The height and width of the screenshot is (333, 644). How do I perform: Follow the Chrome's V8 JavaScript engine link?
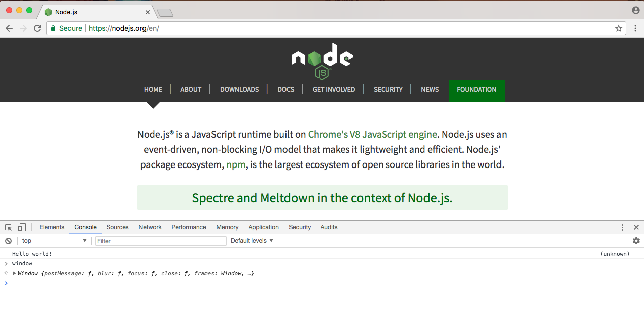pos(373,134)
